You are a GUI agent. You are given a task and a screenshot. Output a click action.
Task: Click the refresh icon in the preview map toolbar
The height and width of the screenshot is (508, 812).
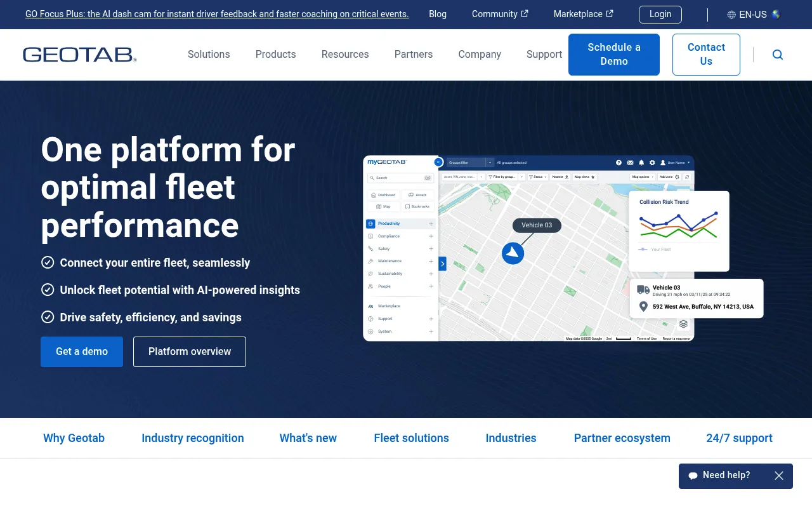(687, 177)
